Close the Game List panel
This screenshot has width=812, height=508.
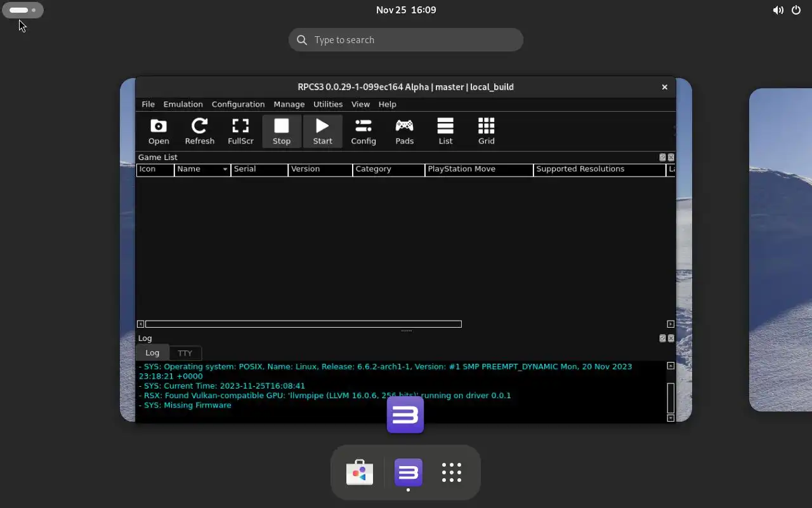(x=671, y=157)
